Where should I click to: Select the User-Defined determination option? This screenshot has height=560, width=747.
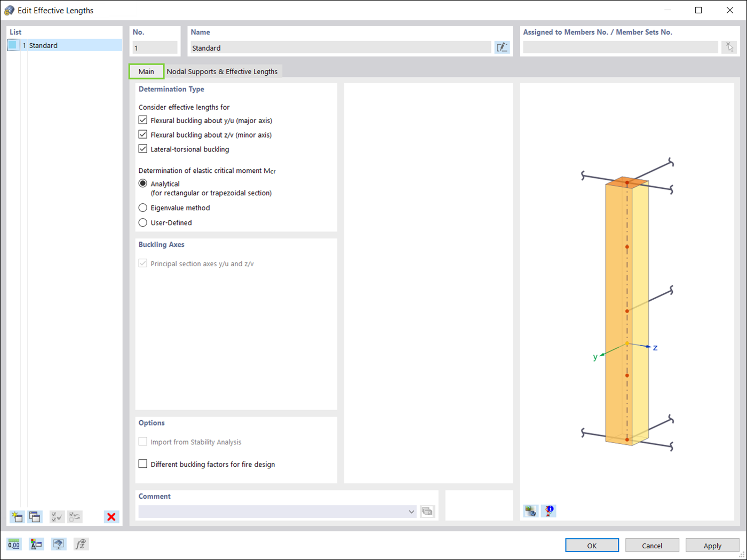point(142,222)
